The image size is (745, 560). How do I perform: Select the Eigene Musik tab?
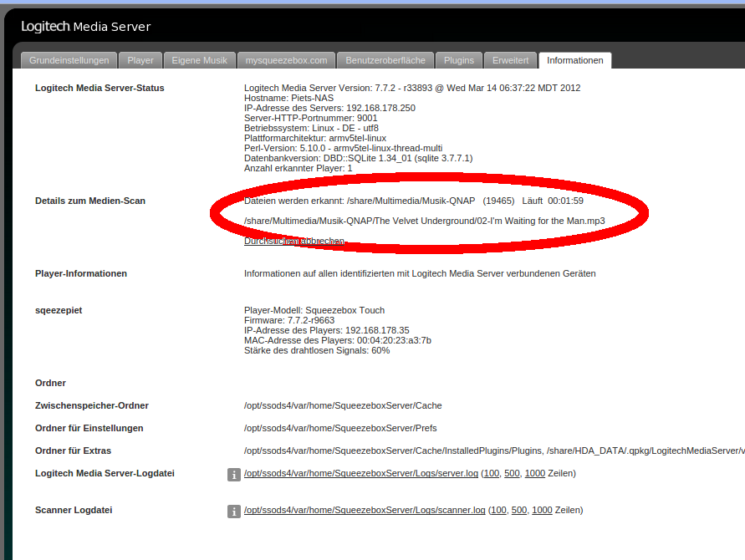point(200,60)
